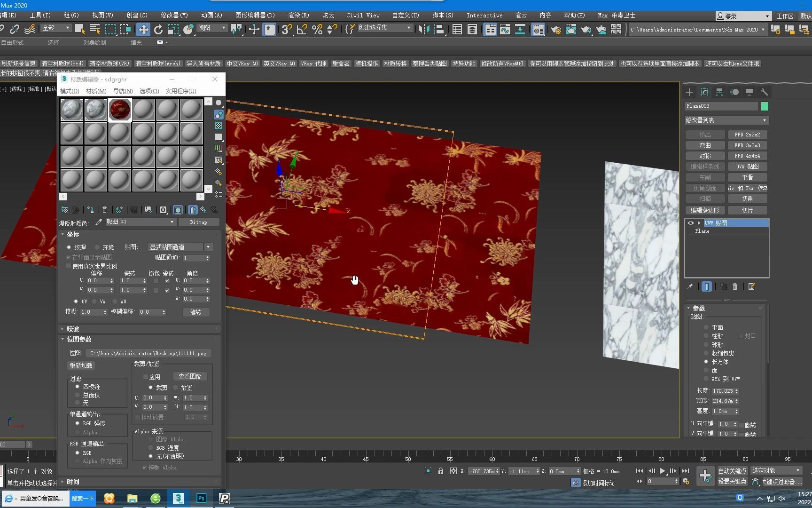Delete modifier using trash icon in stack
The image size is (812, 508).
(x=735, y=286)
